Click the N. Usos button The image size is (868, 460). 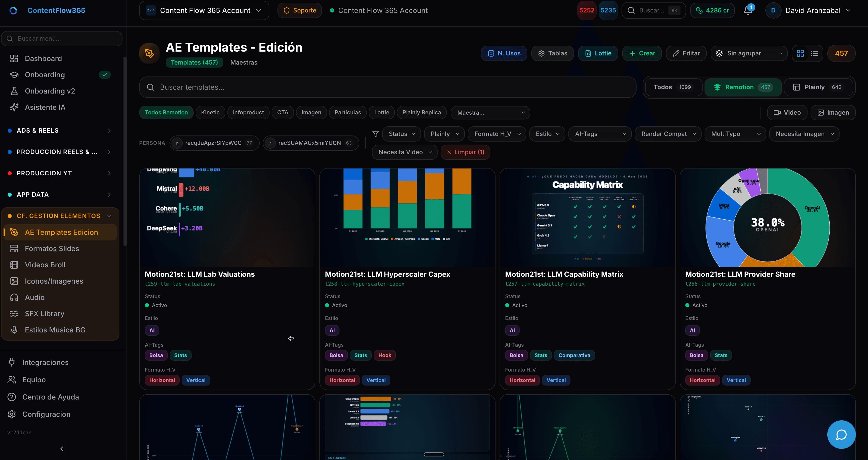coord(504,53)
